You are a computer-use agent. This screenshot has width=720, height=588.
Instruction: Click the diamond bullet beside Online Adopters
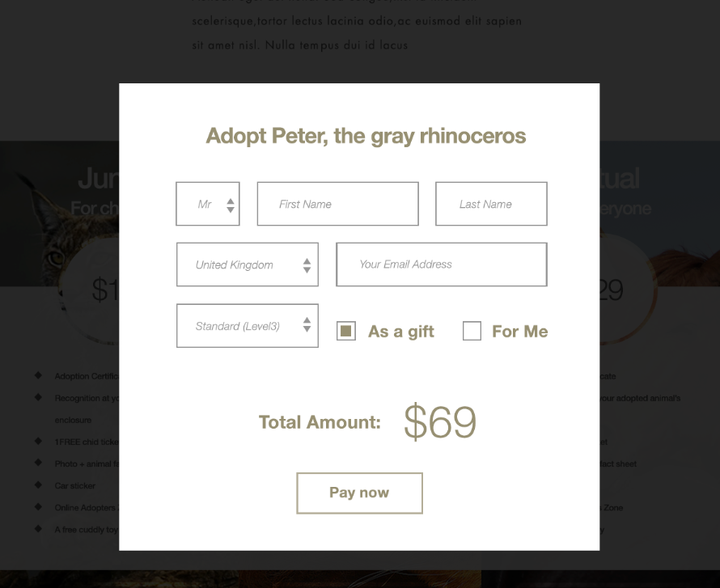(x=38, y=507)
